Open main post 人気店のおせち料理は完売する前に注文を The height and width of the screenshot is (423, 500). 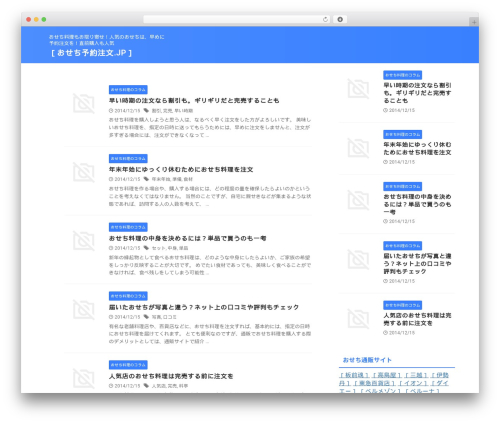[x=171, y=376]
